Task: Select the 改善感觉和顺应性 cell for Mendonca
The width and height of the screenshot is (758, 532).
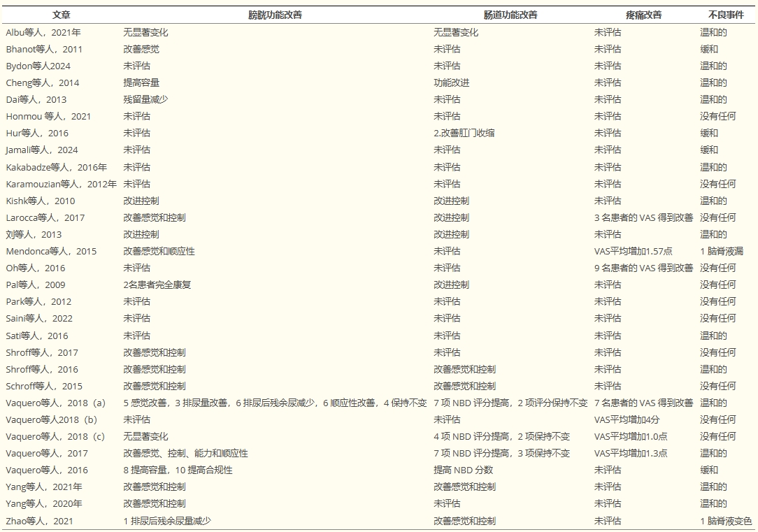Action: pyautogui.click(x=159, y=251)
